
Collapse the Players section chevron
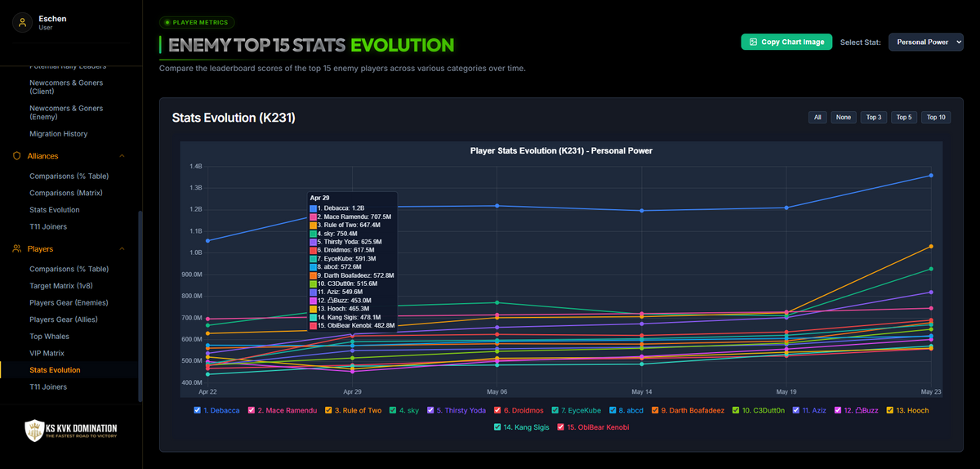tap(122, 249)
